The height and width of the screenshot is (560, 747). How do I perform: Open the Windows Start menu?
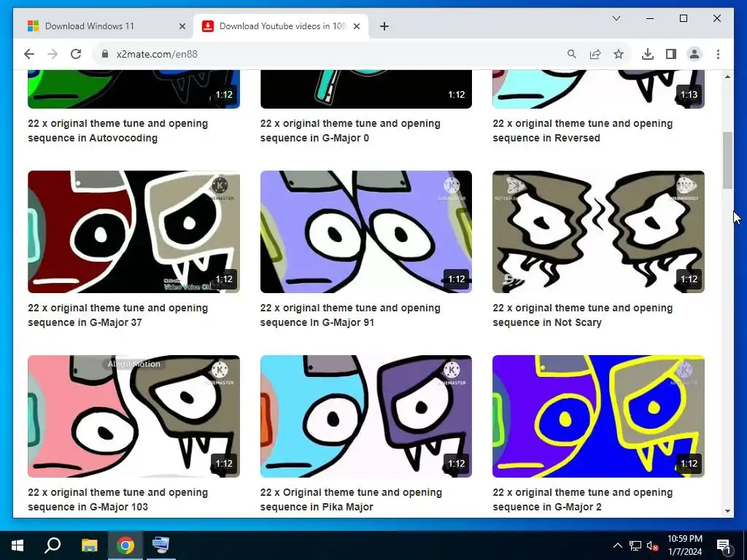coord(18,545)
